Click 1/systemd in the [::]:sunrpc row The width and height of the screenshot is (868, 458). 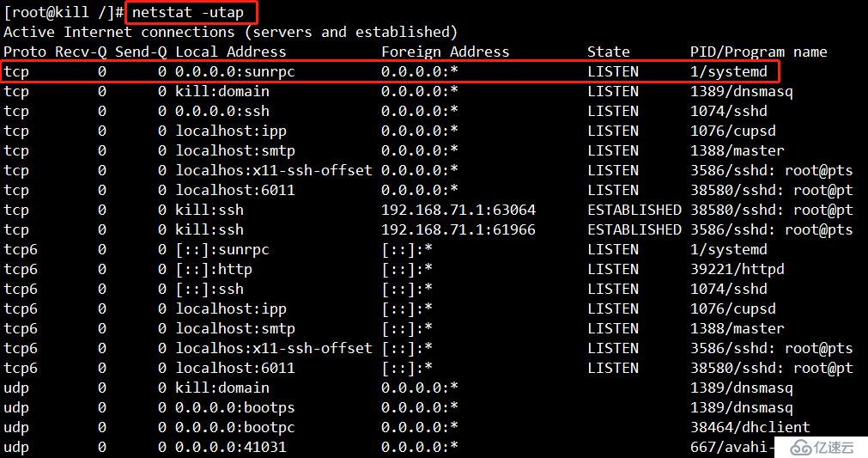pyautogui.click(x=729, y=250)
